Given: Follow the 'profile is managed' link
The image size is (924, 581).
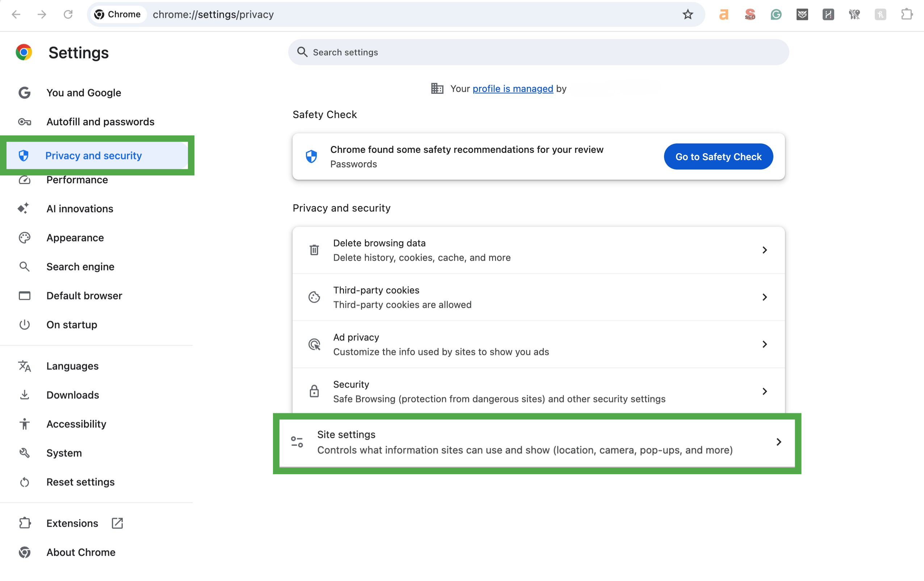Looking at the screenshot, I should coord(513,89).
